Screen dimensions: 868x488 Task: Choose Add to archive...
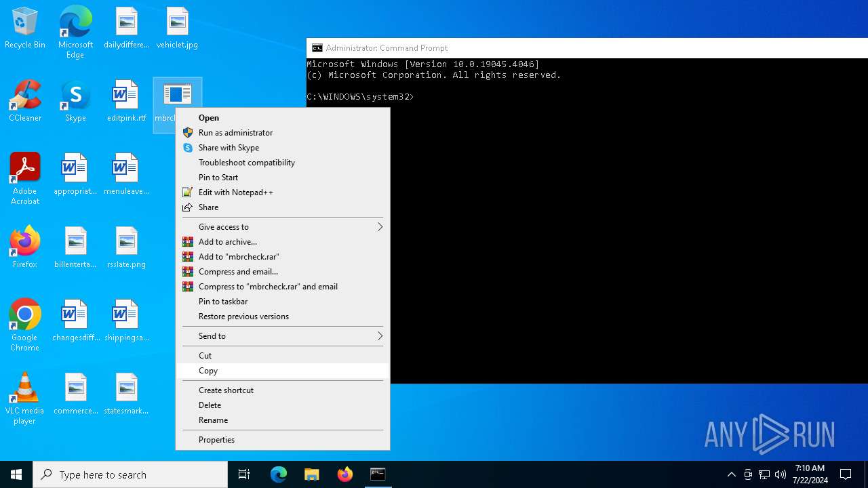pos(282,242)
